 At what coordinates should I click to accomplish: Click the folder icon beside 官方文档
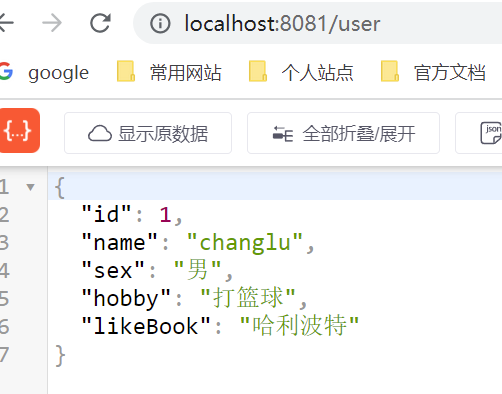click(x=390, y=71)
